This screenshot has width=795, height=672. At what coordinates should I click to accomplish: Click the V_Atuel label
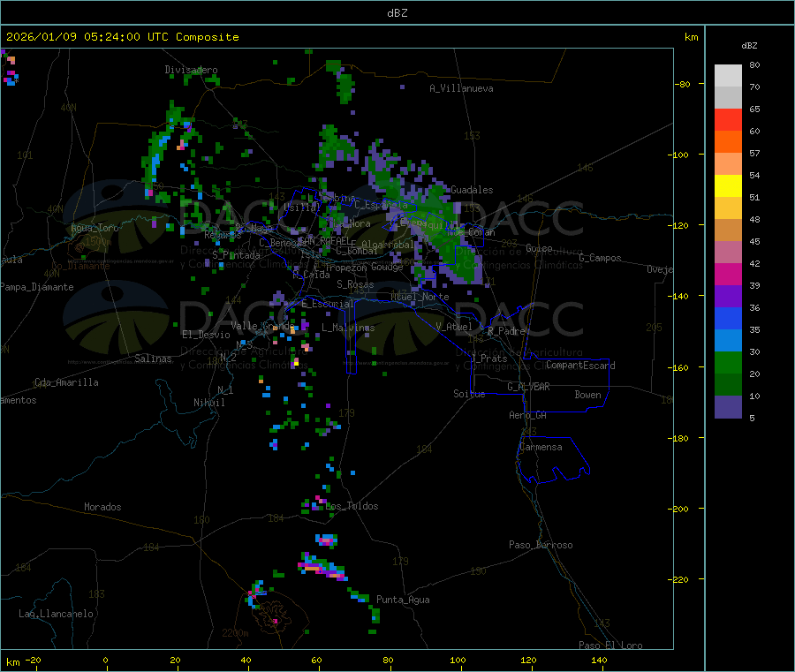(x=453, y=327)
